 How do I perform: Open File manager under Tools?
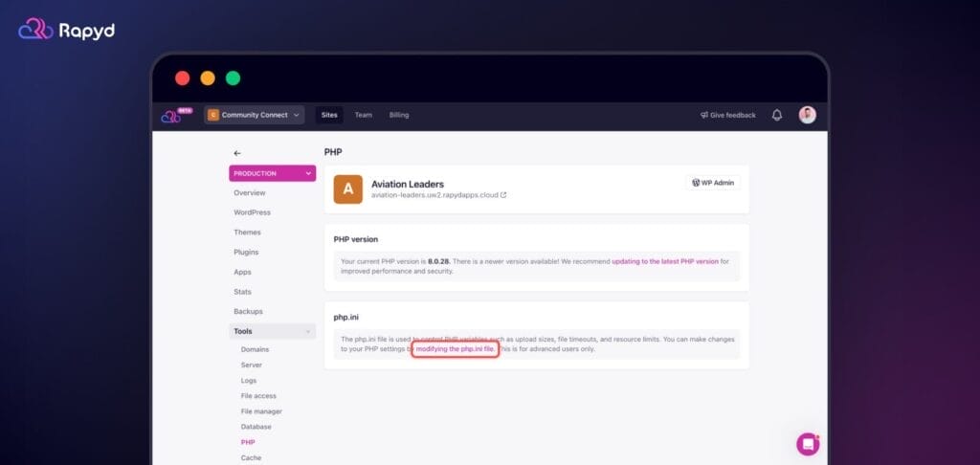click(261, 411)
